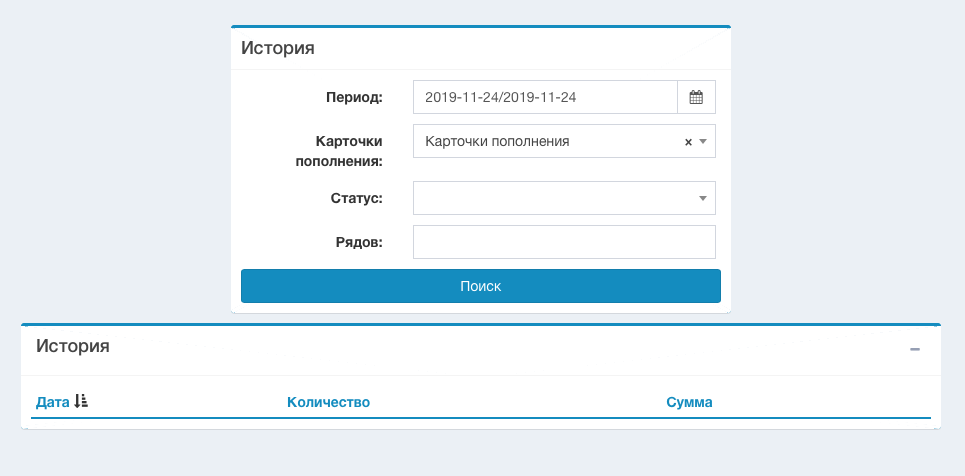Collapse the lower История results panel
965x476 pixels.
click(914, 349)
